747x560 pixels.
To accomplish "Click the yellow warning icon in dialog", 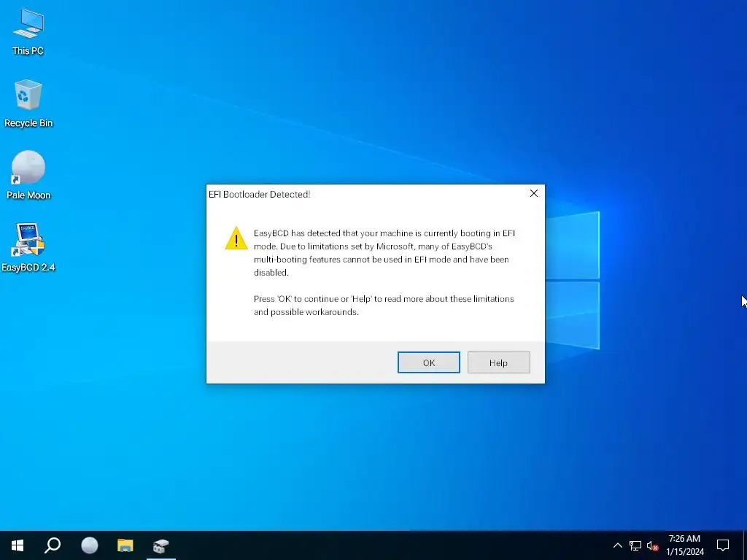I will (x=236, y=238).
